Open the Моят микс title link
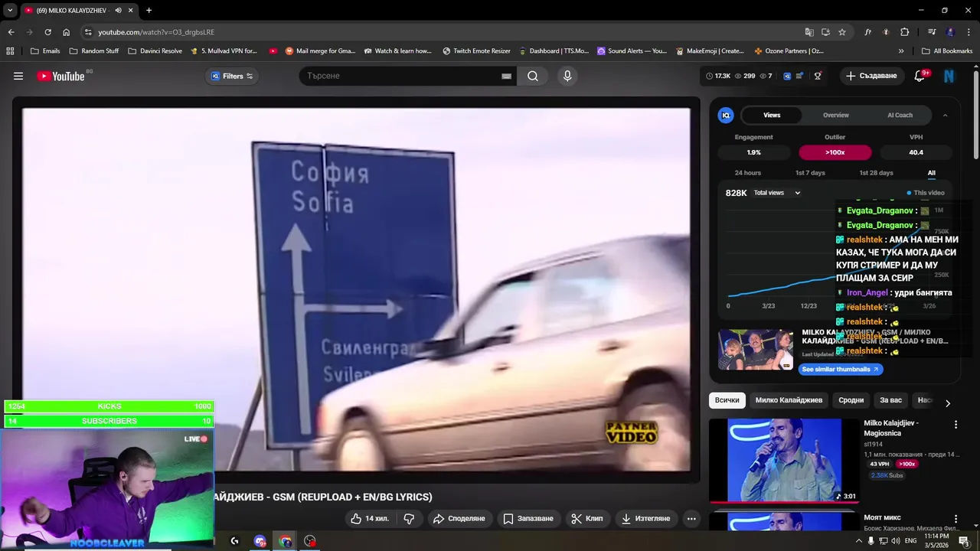Screen dimensions: 980x551 882,517
